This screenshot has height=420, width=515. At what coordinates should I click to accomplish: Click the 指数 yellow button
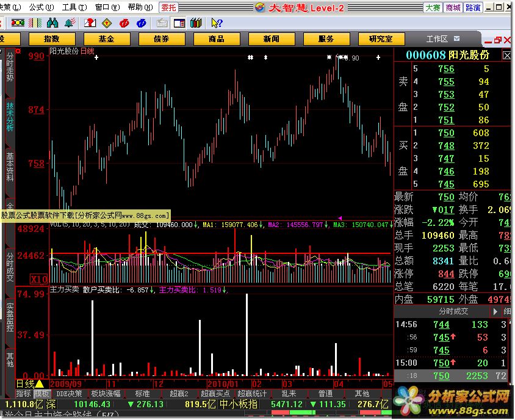tap(52, 39)
